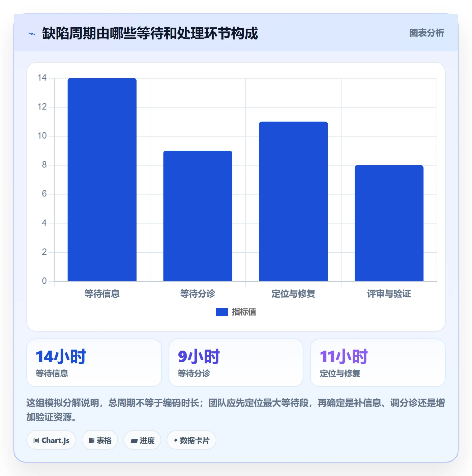Image resolution: width=472 pixels, height=476 pixels.
Task: Click the y-axis value 14
Action: (42, 78)
